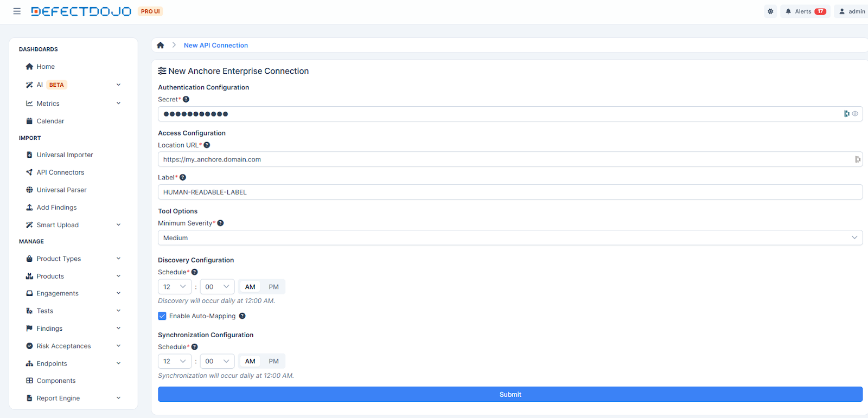Click the hamburger menu icon
Screen dimensions: 868x418
17,11
